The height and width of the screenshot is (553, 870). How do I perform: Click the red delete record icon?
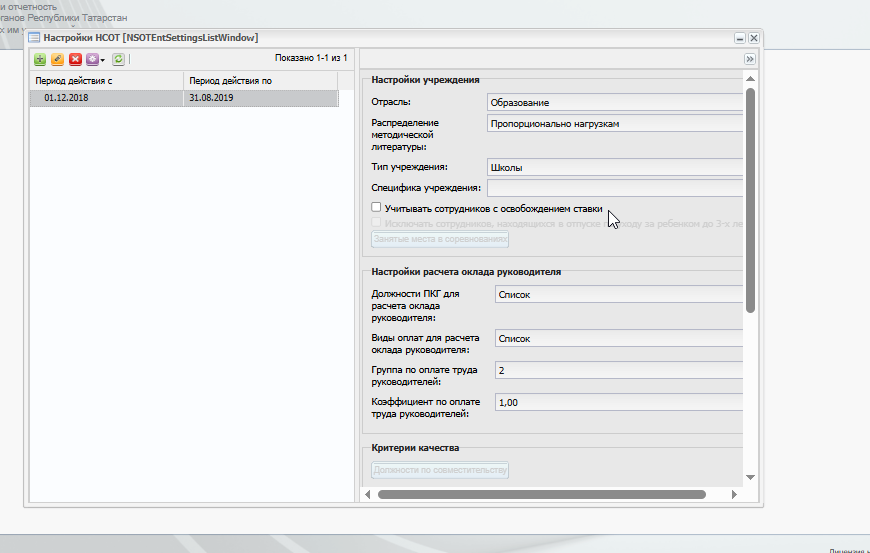[x=75, y=59]
